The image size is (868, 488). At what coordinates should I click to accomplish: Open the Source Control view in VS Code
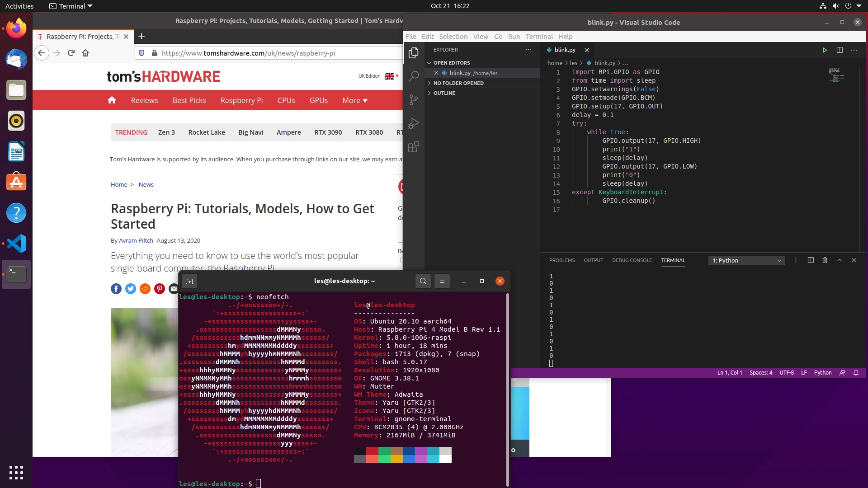coord(413,100)
